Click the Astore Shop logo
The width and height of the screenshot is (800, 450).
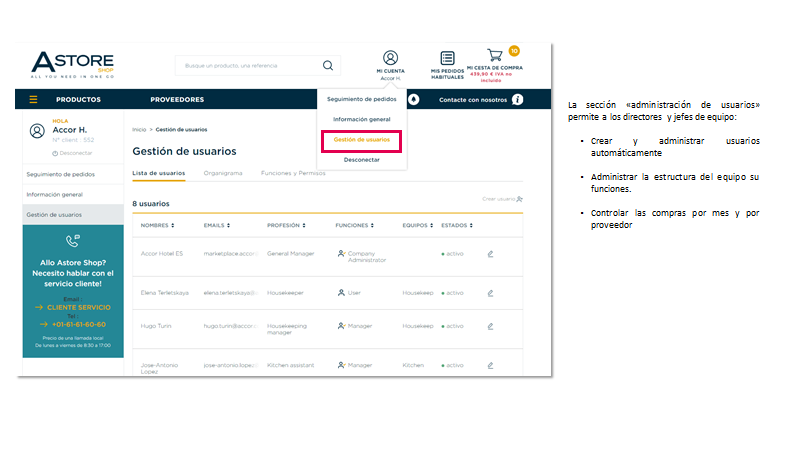click(72, 65)
